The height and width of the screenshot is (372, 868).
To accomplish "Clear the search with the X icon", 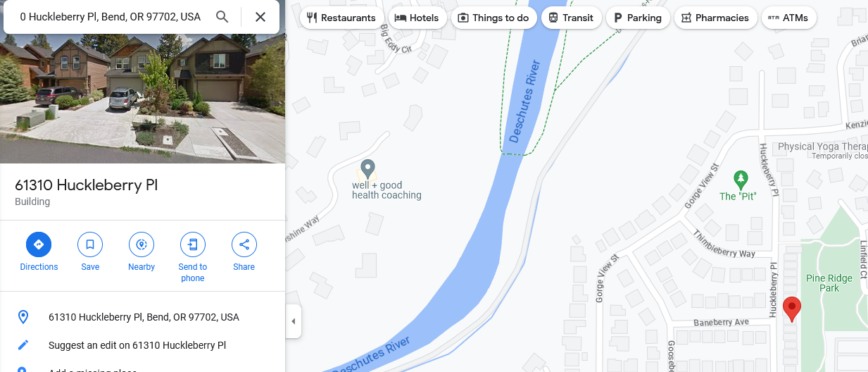I will (x=260, y=17).
